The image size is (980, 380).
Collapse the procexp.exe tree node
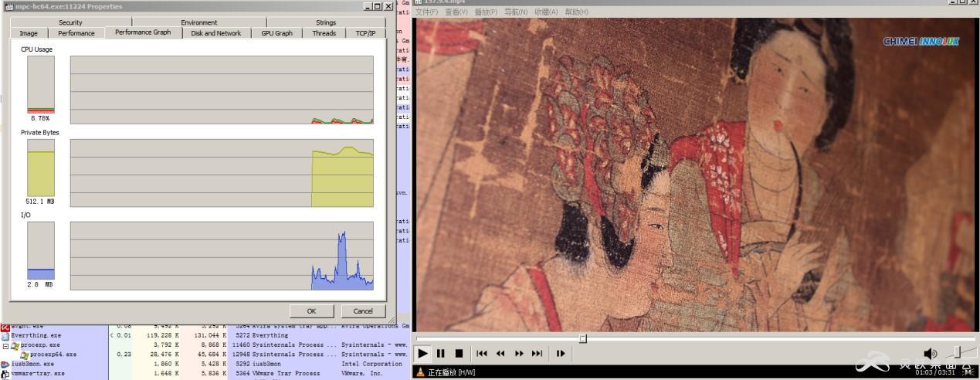(5, 345)
